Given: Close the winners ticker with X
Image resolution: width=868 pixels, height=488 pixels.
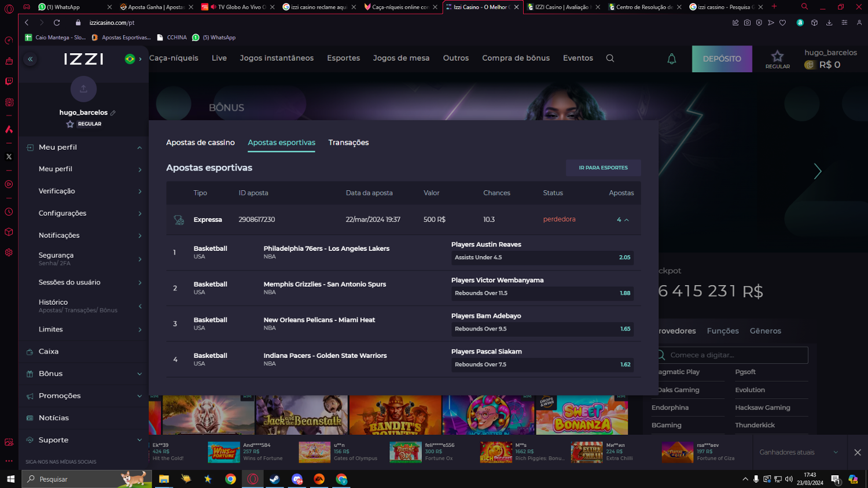Looking at the screenshot, I should click(x=858, y=453).
